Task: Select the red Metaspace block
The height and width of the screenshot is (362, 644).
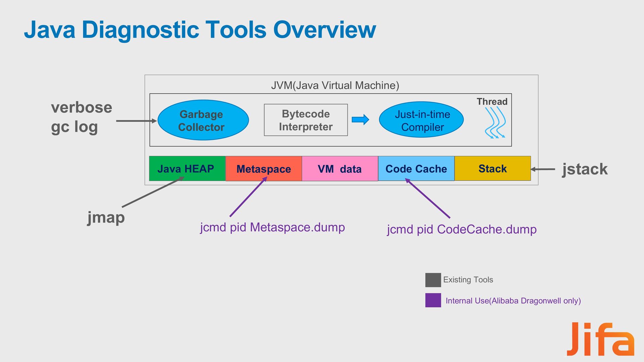Action: tap(264, 169)
